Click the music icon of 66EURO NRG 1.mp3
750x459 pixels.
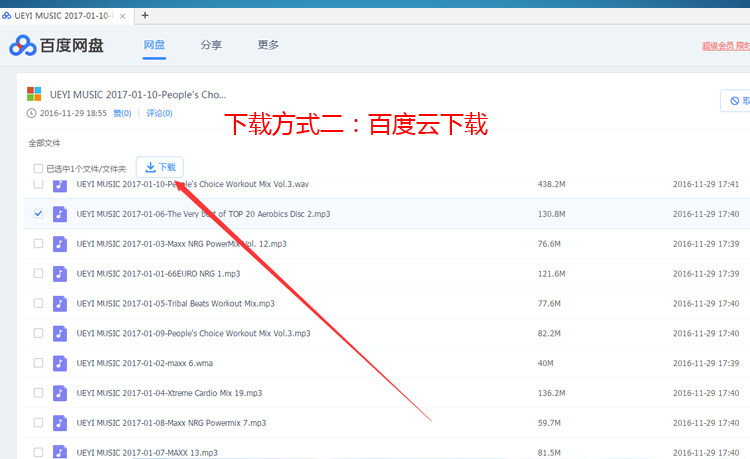pos(60,273)
